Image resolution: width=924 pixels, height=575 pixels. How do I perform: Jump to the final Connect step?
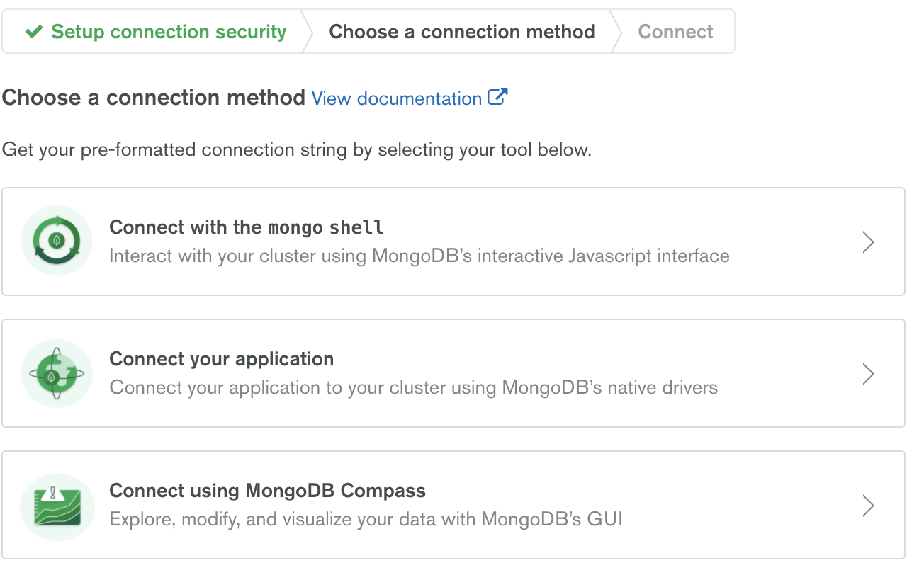click(675, 32)
